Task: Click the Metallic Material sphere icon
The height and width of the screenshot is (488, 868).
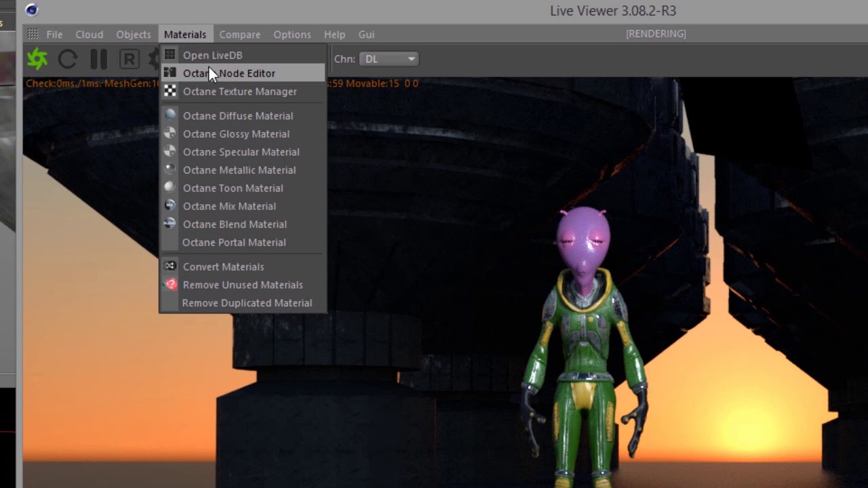Action: (x=170, y=169)
